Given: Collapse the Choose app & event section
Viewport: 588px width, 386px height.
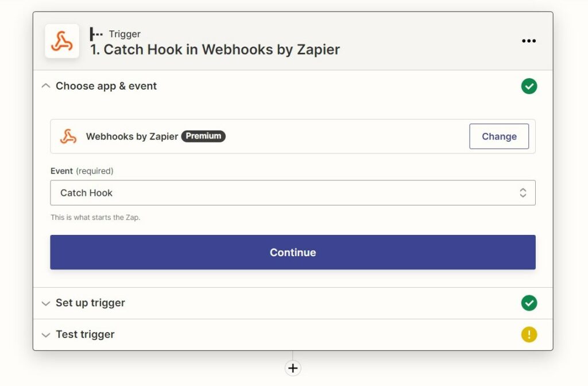Looking at the screenshot, I should (x=46, y=86).
